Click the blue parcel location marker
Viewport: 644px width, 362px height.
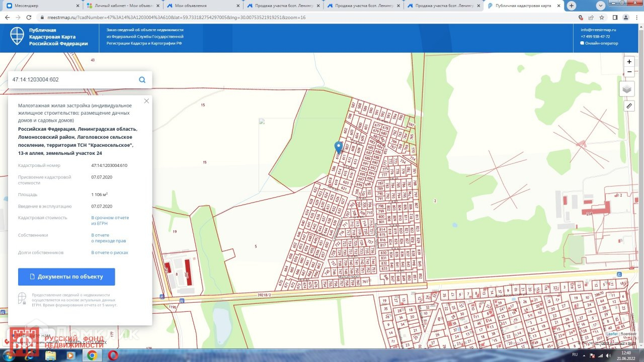339,147
